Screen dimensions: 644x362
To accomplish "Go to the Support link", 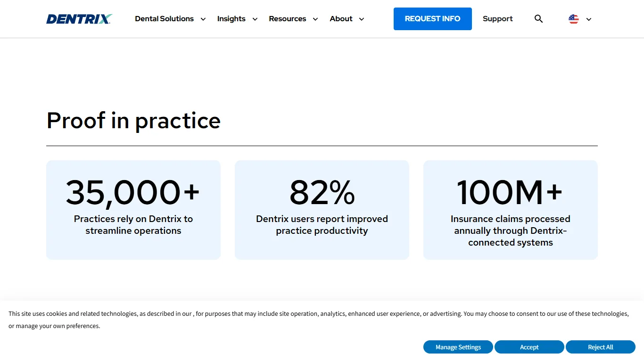I will coord(498,19).
